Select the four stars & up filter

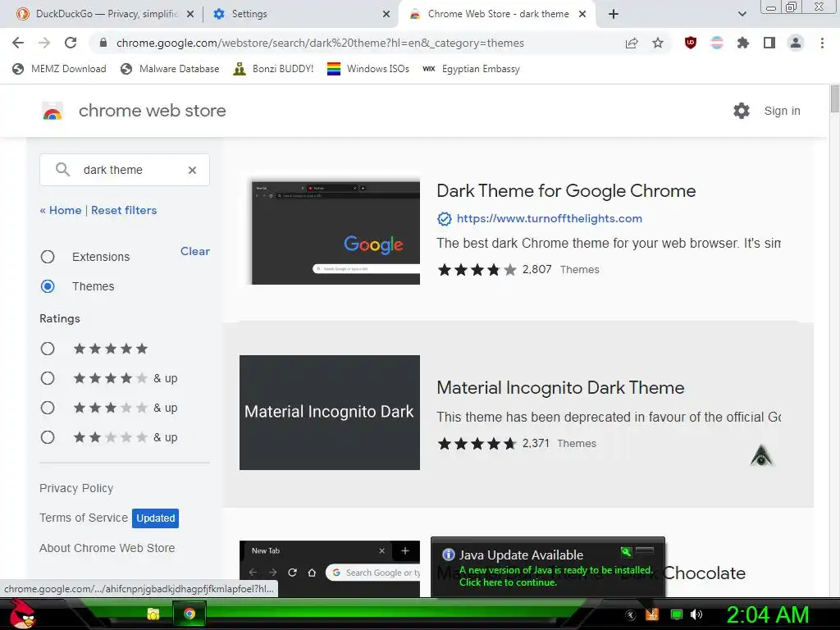tap(48, 379)
